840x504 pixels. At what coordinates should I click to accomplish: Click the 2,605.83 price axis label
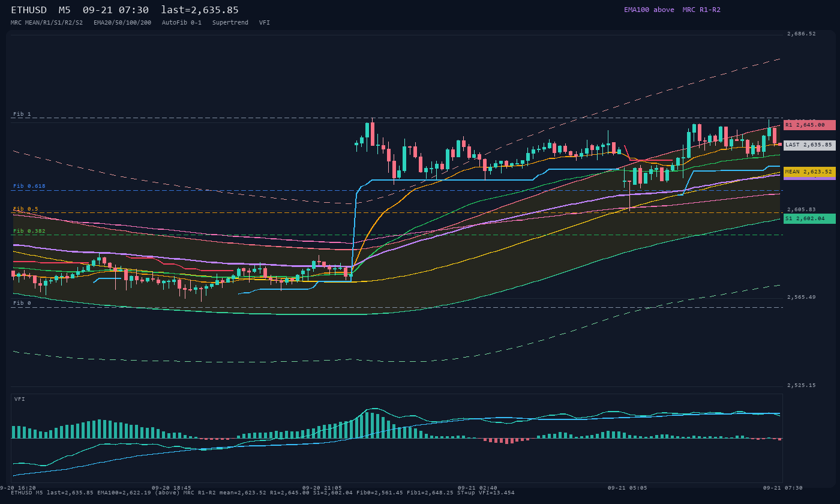coord(802,209)
